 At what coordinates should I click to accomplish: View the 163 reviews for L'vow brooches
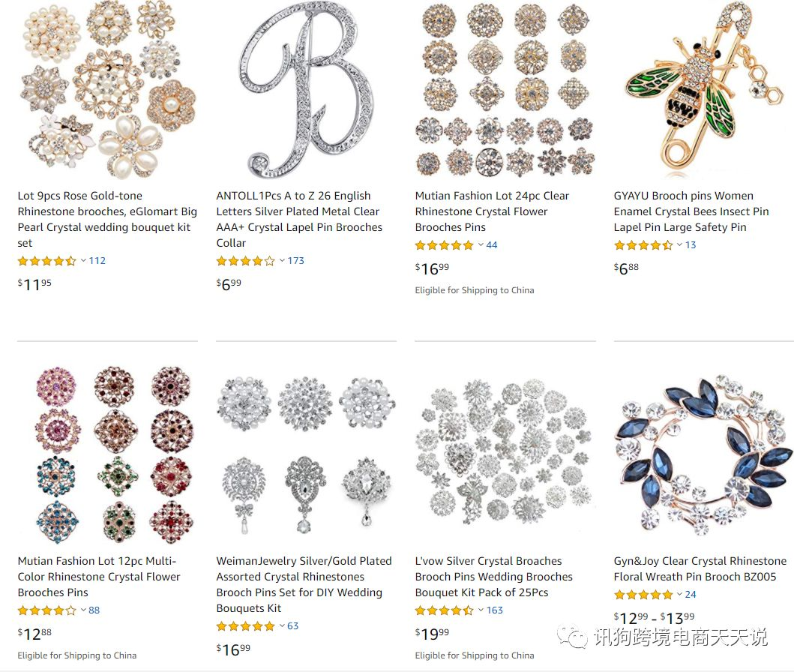point(495,610)
